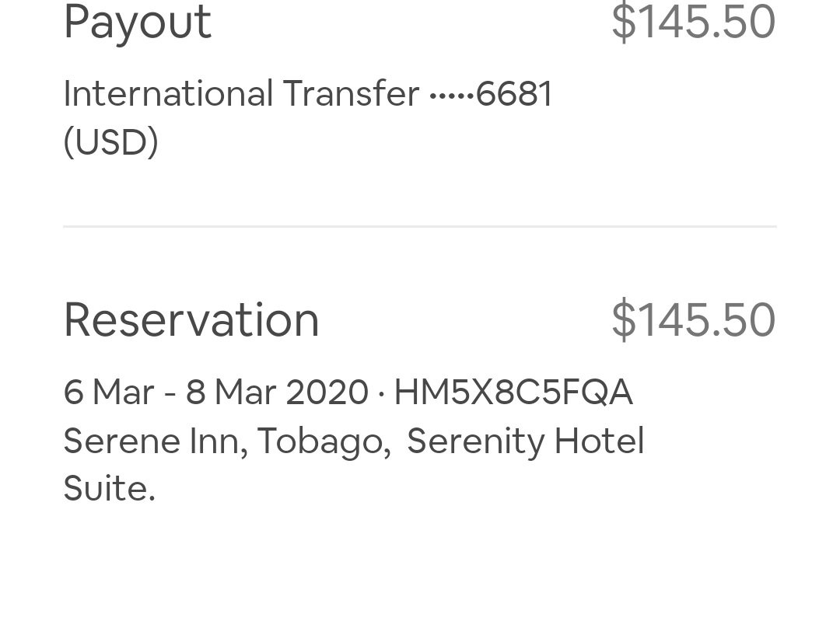Select the year 2020 in reservation dates
The height and width of the screenshot is (628, 840).
point(327,392)
